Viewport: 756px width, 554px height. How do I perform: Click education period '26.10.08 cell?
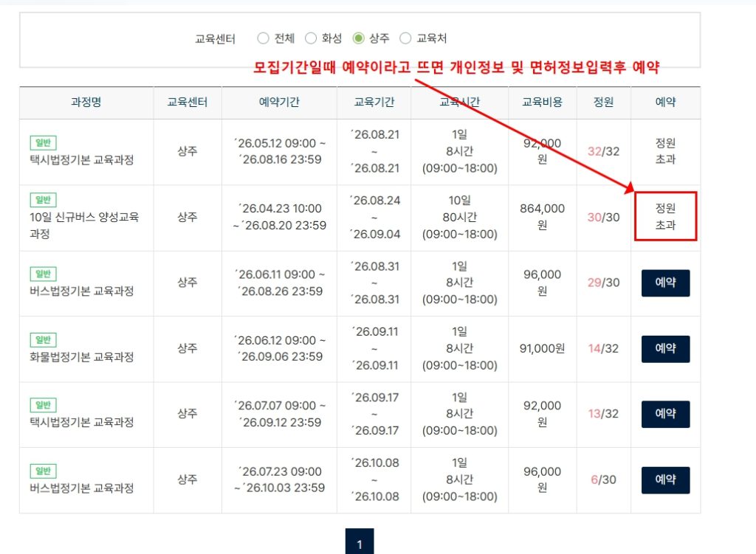pyautogui.click(x=374, y=479)
